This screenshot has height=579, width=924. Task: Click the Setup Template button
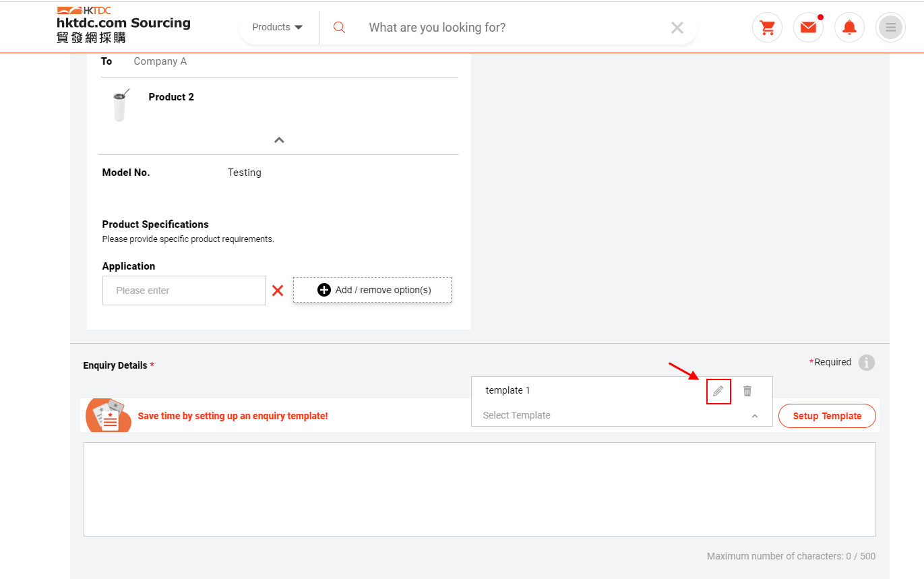click(x=827, y=416)
